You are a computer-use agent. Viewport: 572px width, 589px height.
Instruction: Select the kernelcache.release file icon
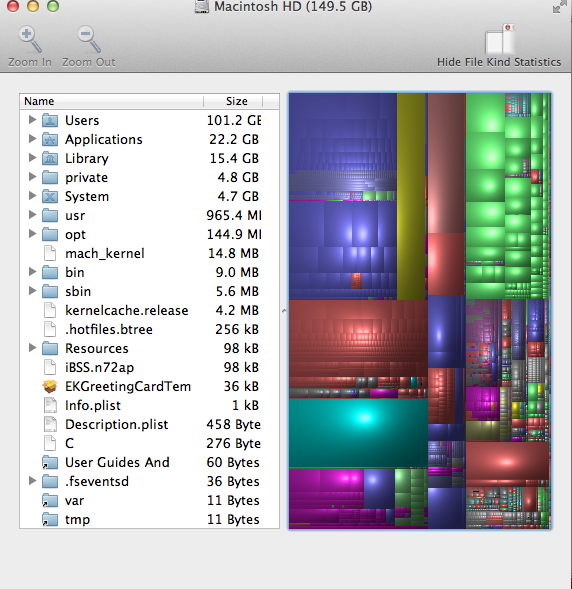pos(50,310)
